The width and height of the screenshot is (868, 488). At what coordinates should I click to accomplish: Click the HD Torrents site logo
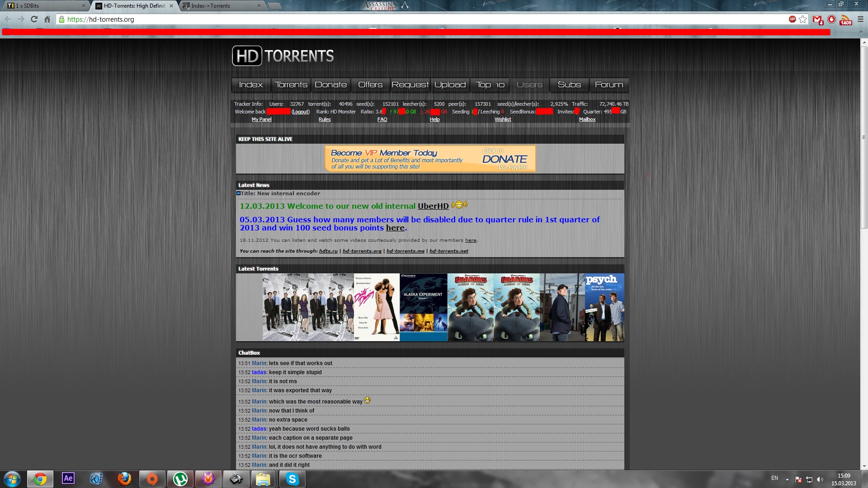[x=283, y=56]
